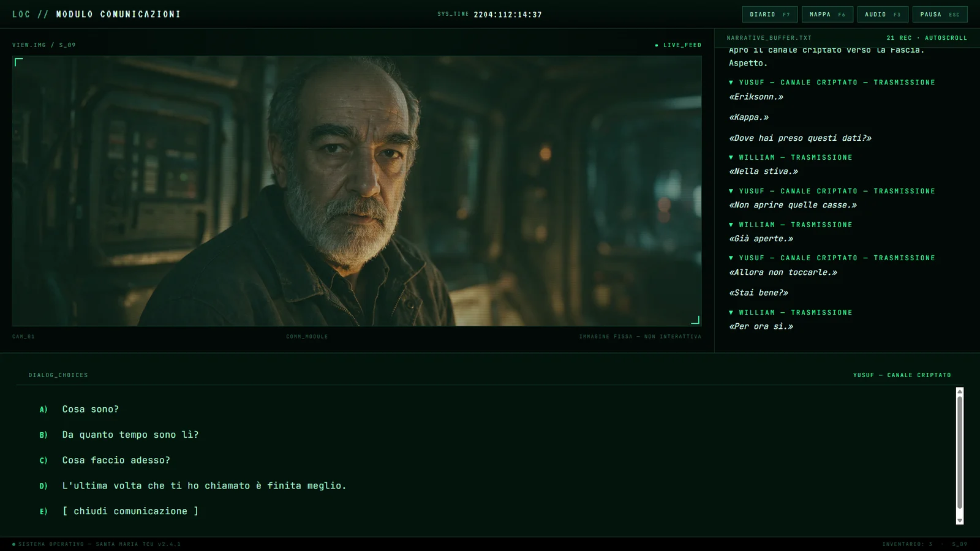Viewport: 980px width, 551px height.
Task: Click the dialog choices scrollbar down arrow
Action: (960, 520)
